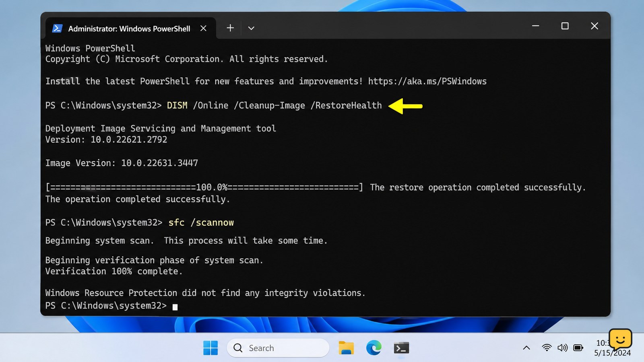
Task: Click 'Beginning verification phase of system scan.' line
Action: click(154, 260)
